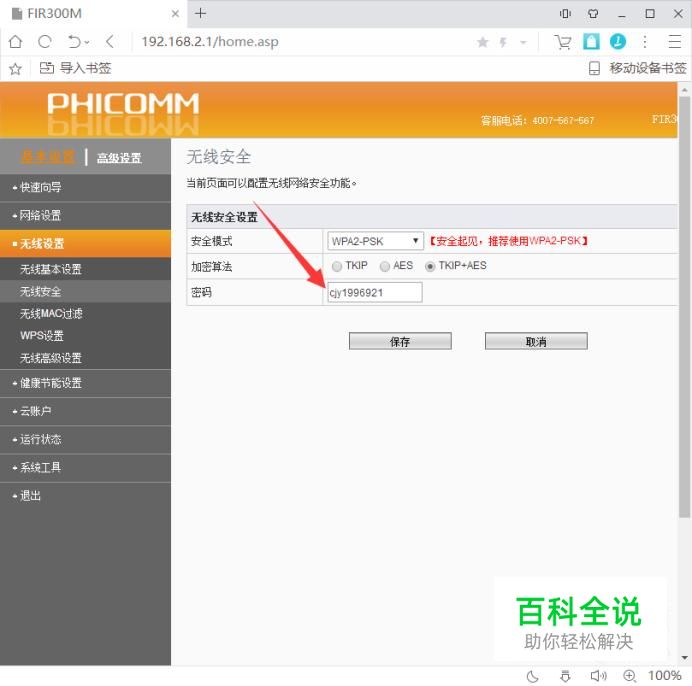This screenshot has width=692, height=686.
Task: Click the phone/vibrate icon in the title bar
Action: tap(565, 14)
